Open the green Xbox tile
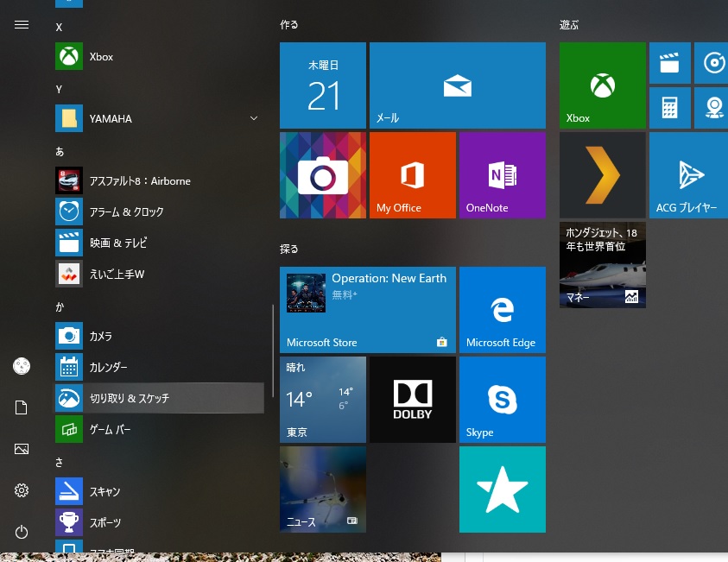This screenshot has width=728, height=562. pyautogui.click(x=602, y=85)
